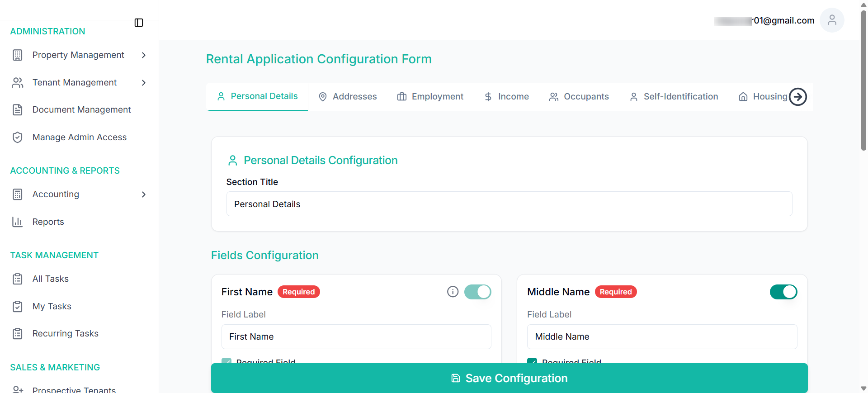
Task: Click the Save Configuration button
Action: [509, 378]
